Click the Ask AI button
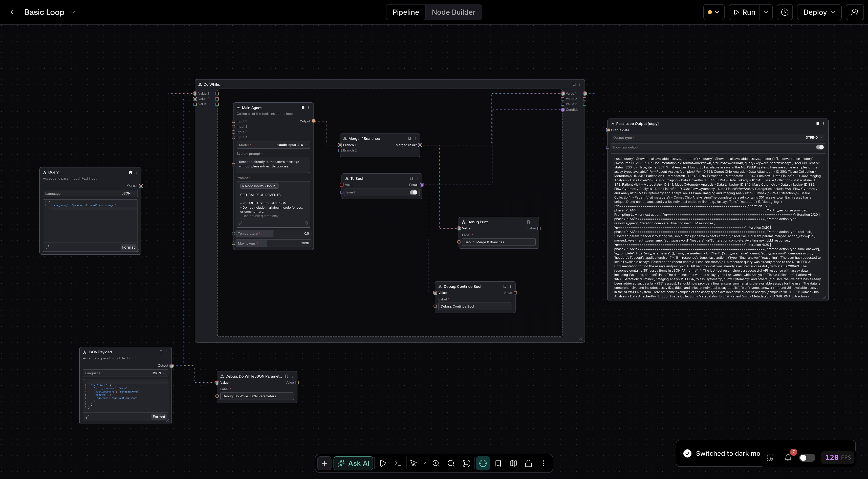The image size is (868, 479). [x=354, y=463]
